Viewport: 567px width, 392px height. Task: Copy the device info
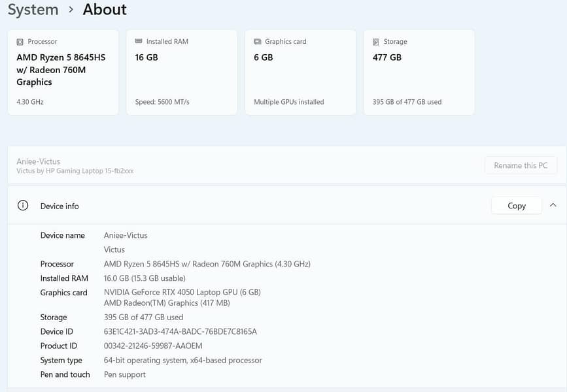click(517, 206)
